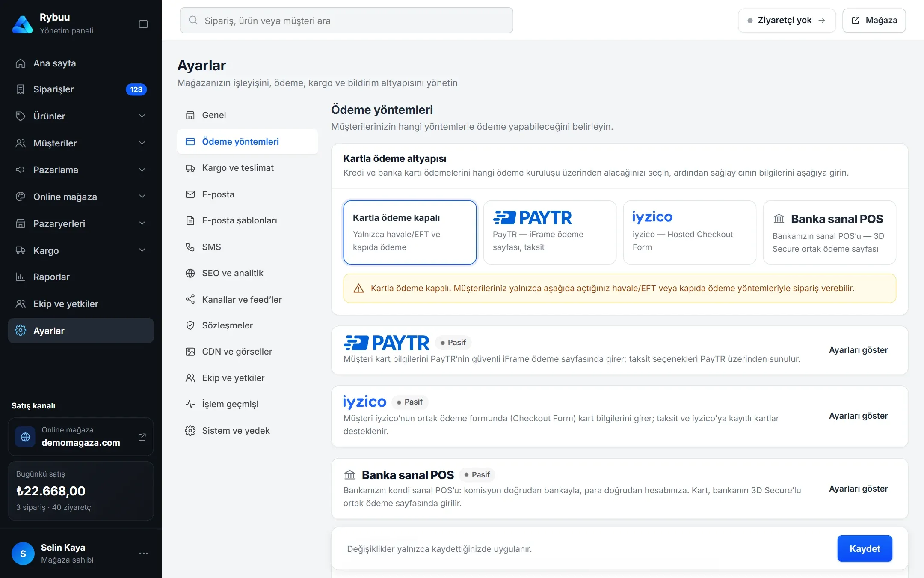
Task: Expand Ürünler sidebar menu chevron
Action: pyautogui.click(x=142, y=116)
